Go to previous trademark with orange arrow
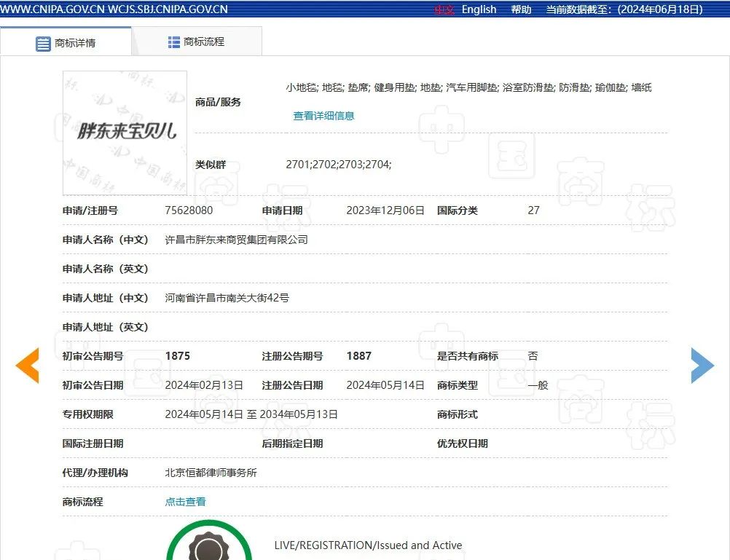Image resolution: width=730 pixels, height=560 pixels. tap(27, 366)
